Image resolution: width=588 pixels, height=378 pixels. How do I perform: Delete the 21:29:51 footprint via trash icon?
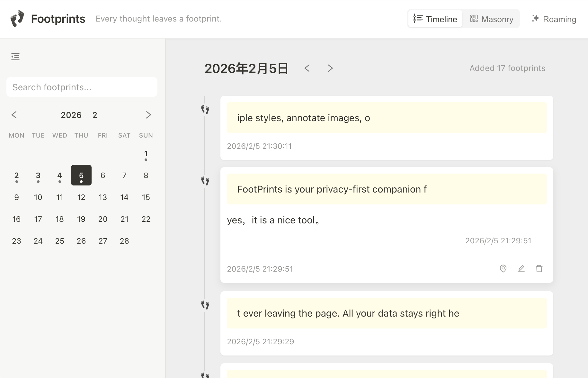point(539,268)
